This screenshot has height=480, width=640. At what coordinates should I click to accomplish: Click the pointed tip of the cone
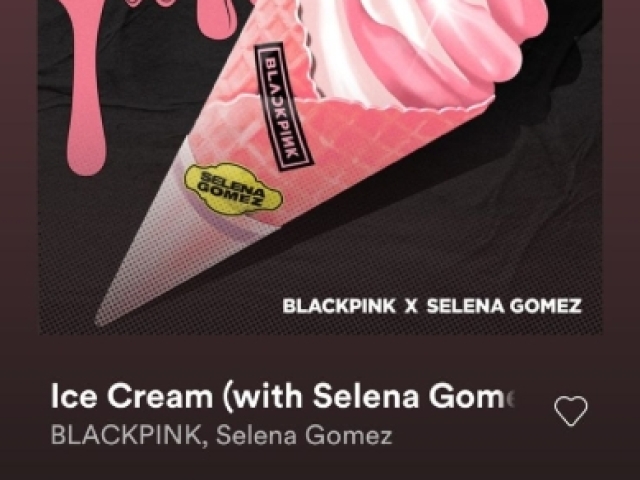[x=102, y=319]
